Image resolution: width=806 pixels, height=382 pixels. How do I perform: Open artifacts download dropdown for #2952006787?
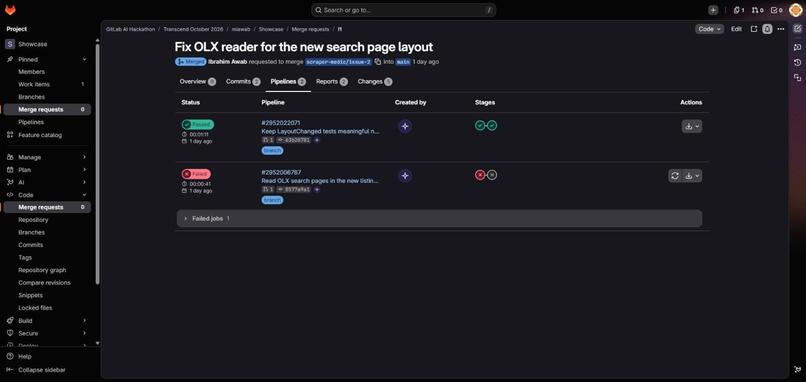(691, 176)
